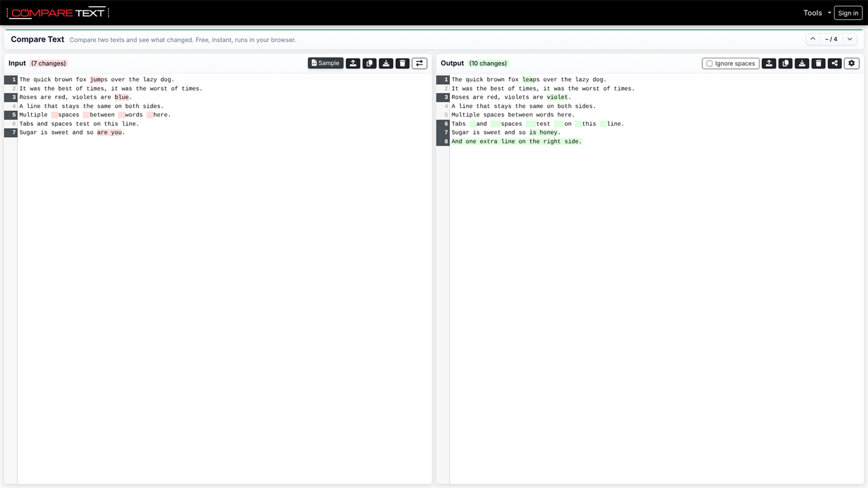Image resolution: width=868 pixels, height=488 pixels.
Task: Download the Output panel text
Action: [x=802, y=63]
